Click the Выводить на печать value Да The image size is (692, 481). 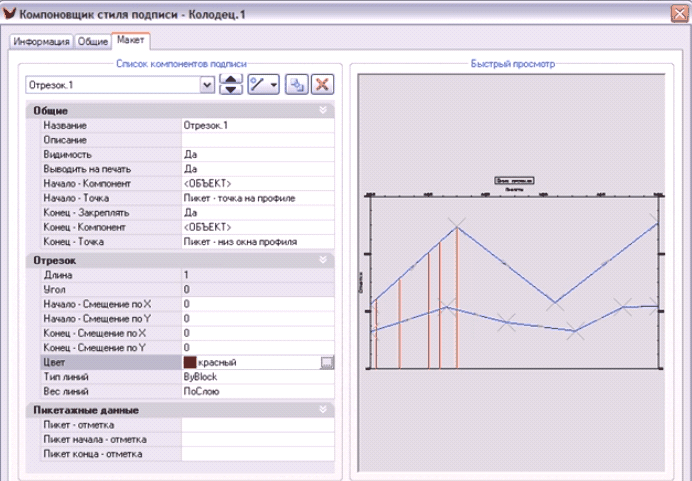pos(255,169)
